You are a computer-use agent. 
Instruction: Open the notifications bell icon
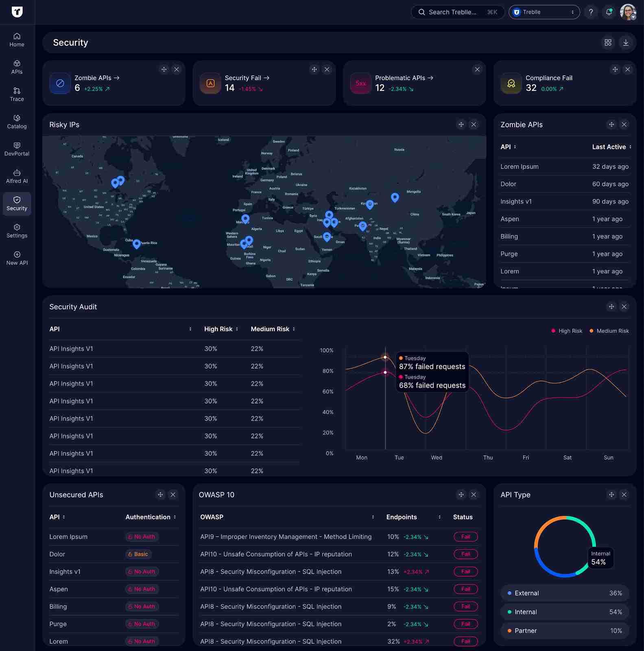609,12
